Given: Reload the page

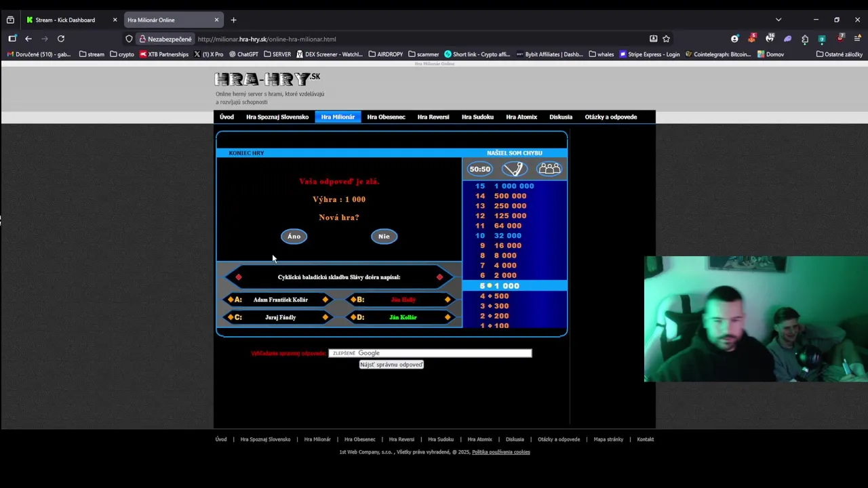Looking at the screenshot, I should pos(61,39).
